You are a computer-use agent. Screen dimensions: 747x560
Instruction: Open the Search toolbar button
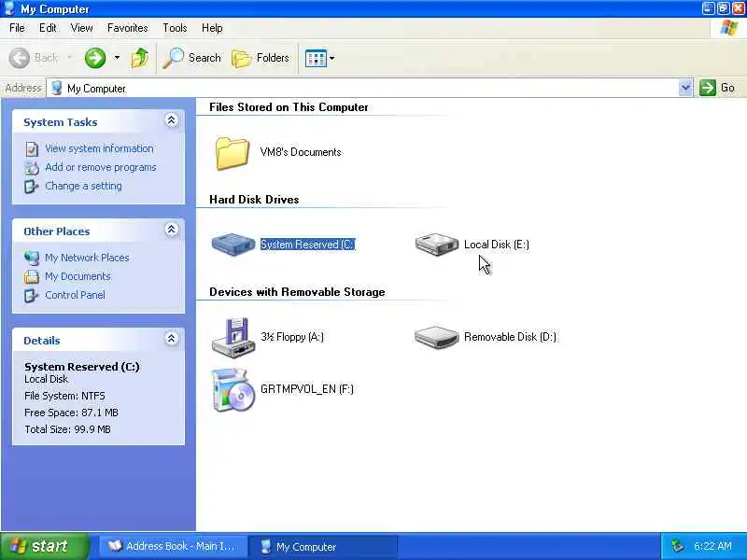191,58
